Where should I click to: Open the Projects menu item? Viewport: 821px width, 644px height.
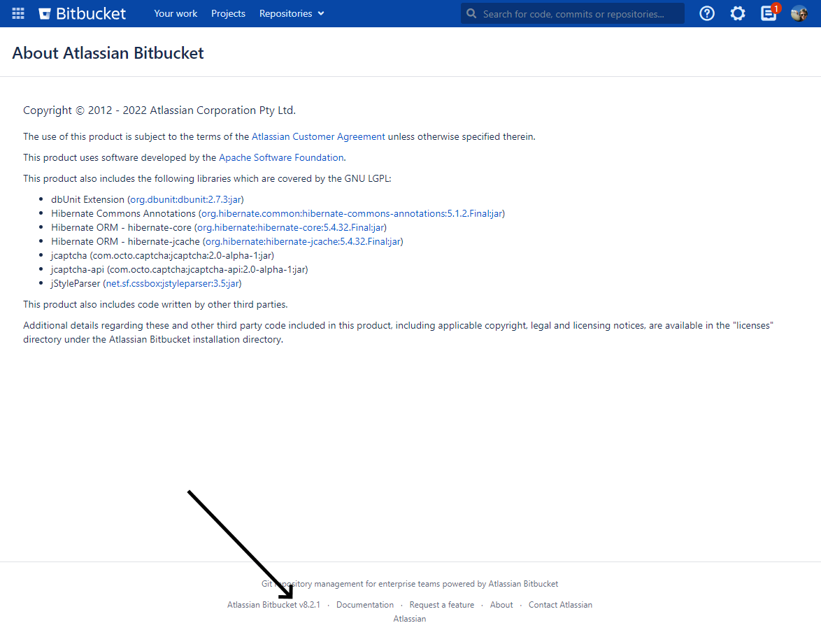pyautogui.click(x=228, y=13)
